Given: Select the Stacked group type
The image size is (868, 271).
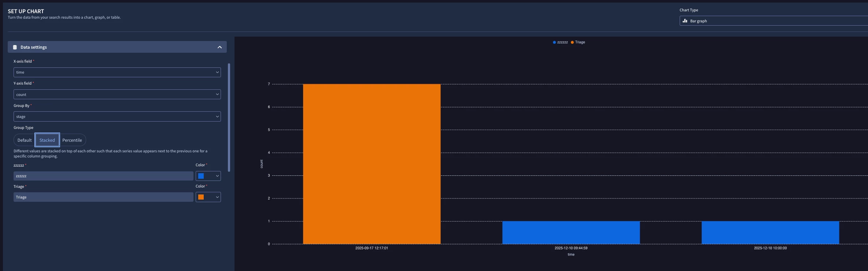Looking at the screenshot, I should click(x=47, y=140).
